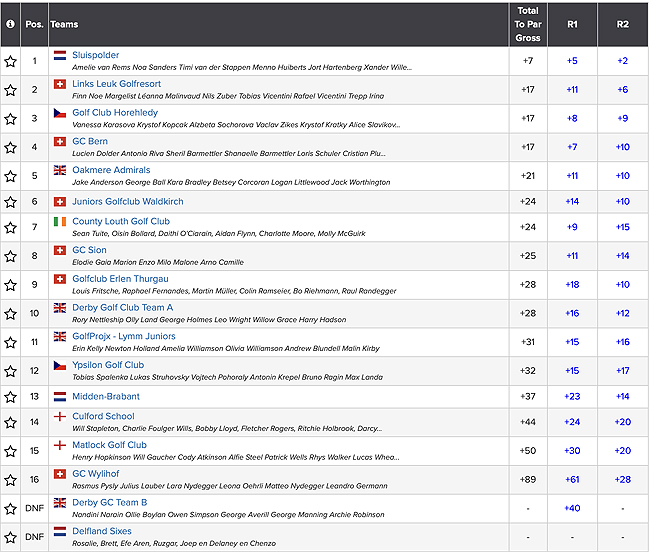
Task: Open Derby GC Team B's R1 score +40
Action: tap(572, 508)
